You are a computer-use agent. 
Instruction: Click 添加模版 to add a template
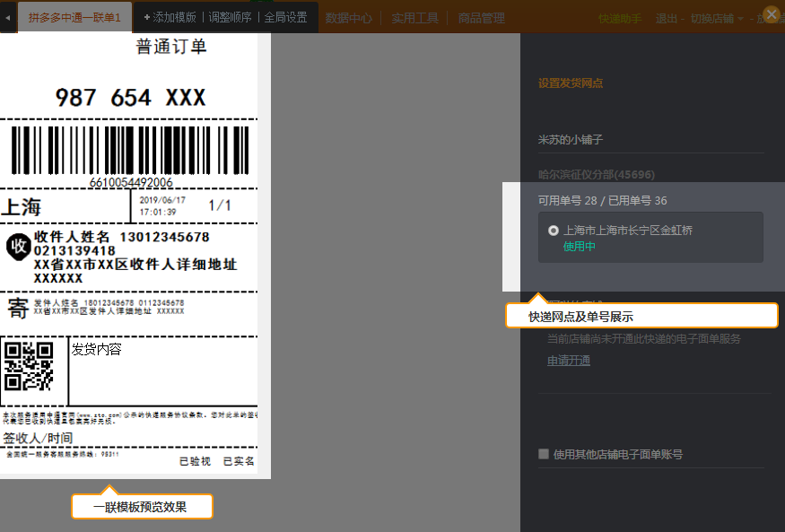(172, 18)
